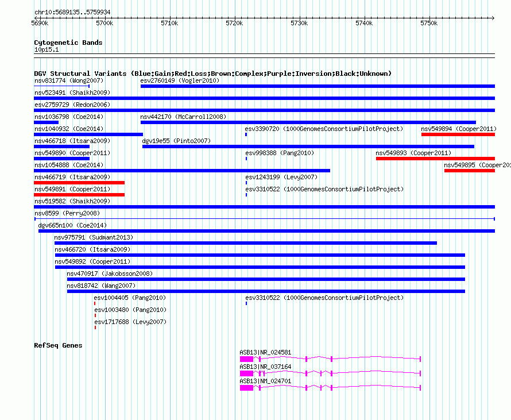
Task: Click the blue gain bar under esv2760149
Action: (x=318, y=86)
